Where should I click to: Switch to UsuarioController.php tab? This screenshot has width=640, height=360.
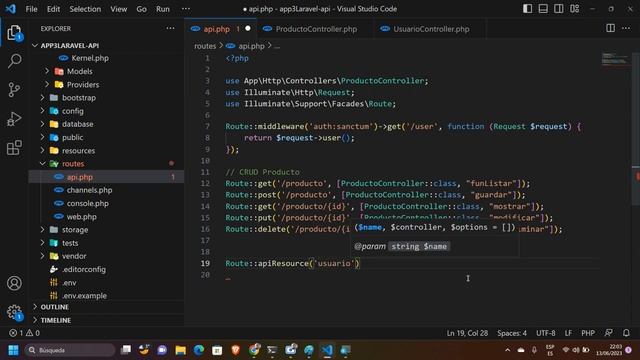pyautogui.click(x=431, y=29)
